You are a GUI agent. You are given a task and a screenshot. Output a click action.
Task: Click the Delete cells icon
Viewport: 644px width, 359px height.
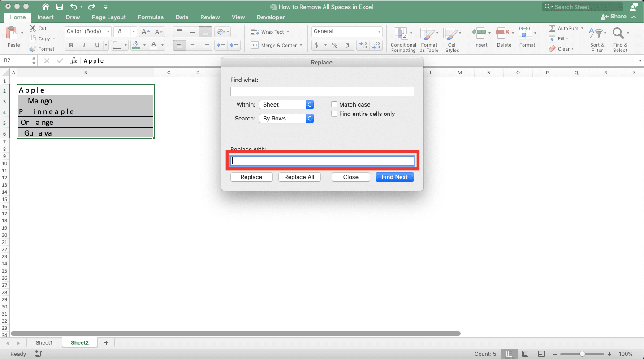click(502, 32)
